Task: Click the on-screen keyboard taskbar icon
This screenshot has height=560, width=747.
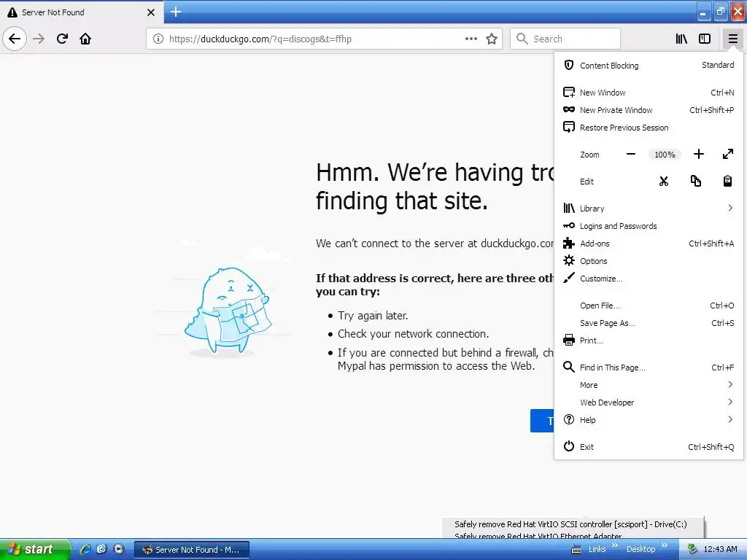Action: click(x=576, y=550)
